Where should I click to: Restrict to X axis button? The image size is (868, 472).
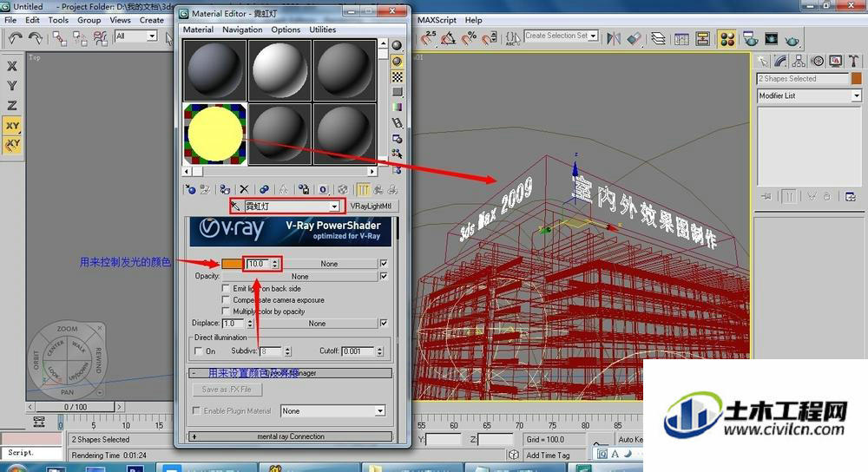click(x=11, y=66)
